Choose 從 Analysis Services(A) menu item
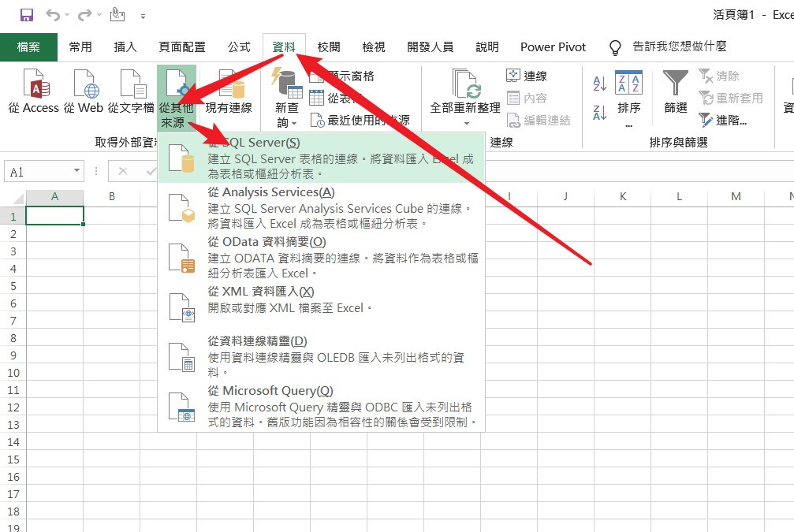 pos(322,207)
